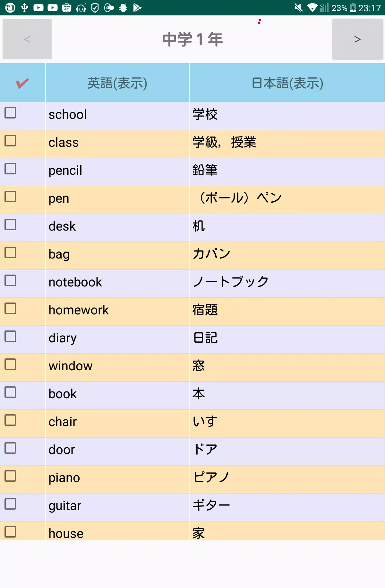Screen dimensions: 385x588
Task: Enable the checkbox for homework
Action: click(11, 309)
